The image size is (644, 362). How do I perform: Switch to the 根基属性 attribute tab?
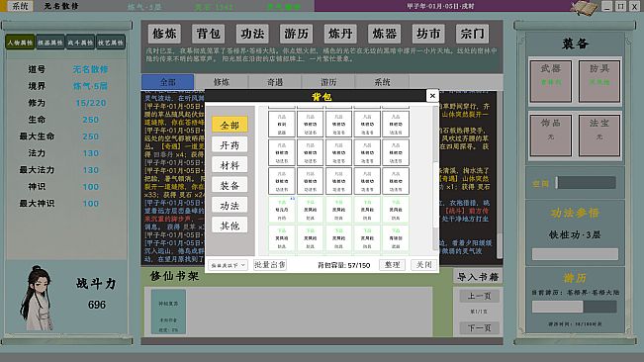pyautogui.click(x=50, y=43)
